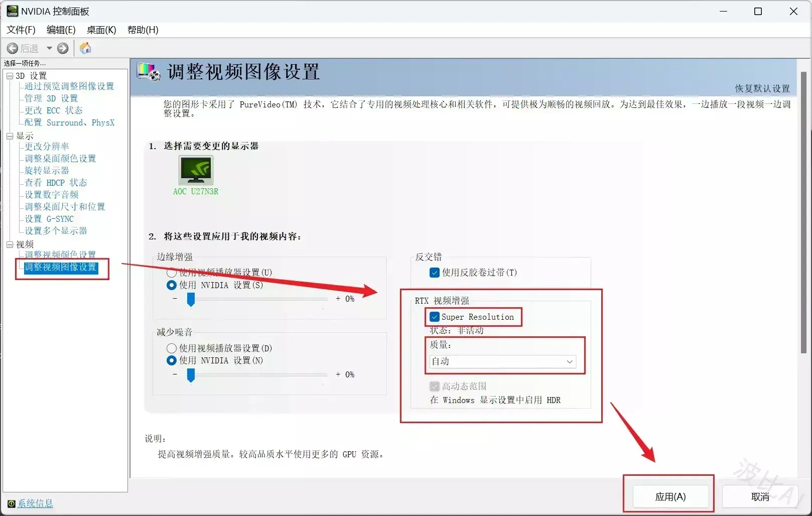812x516 pixels.
Task: Click the Home icon in toolbar
Action: 85,48
